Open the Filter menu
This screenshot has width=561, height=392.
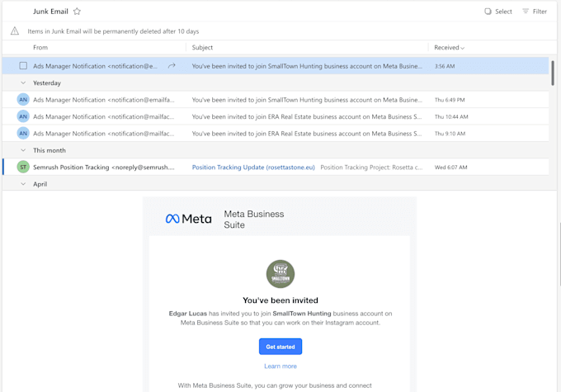pyautogui.click(x=535, y=12)
